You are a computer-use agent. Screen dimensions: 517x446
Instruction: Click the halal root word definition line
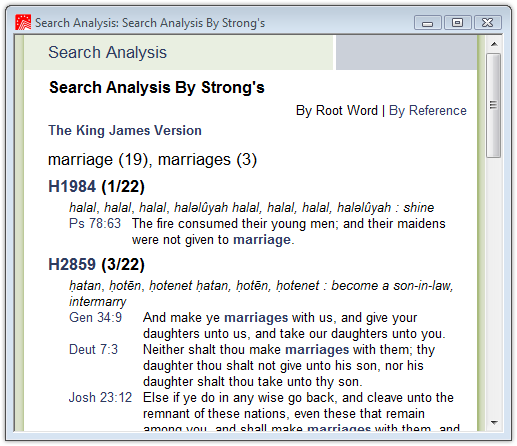(x=251, y=207)
